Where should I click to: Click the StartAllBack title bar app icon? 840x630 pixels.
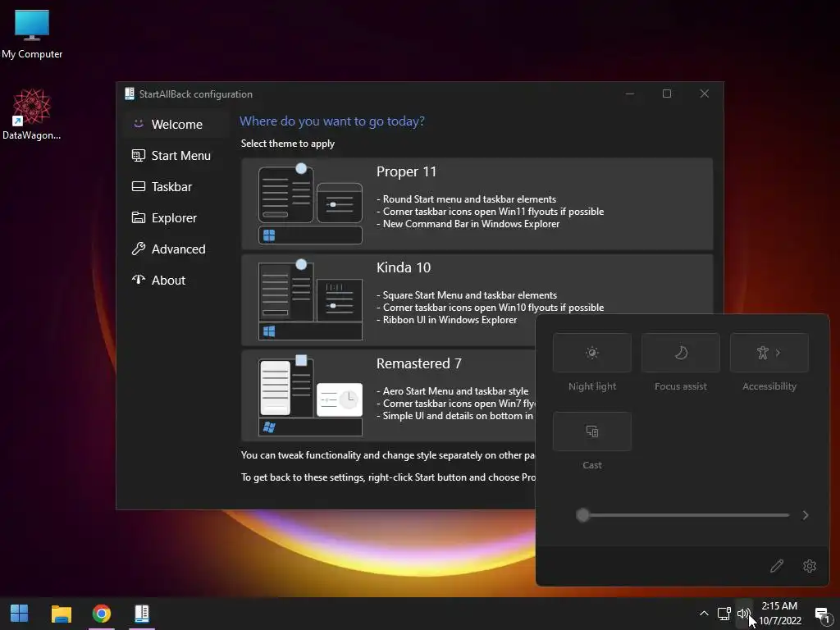[129, 94]
